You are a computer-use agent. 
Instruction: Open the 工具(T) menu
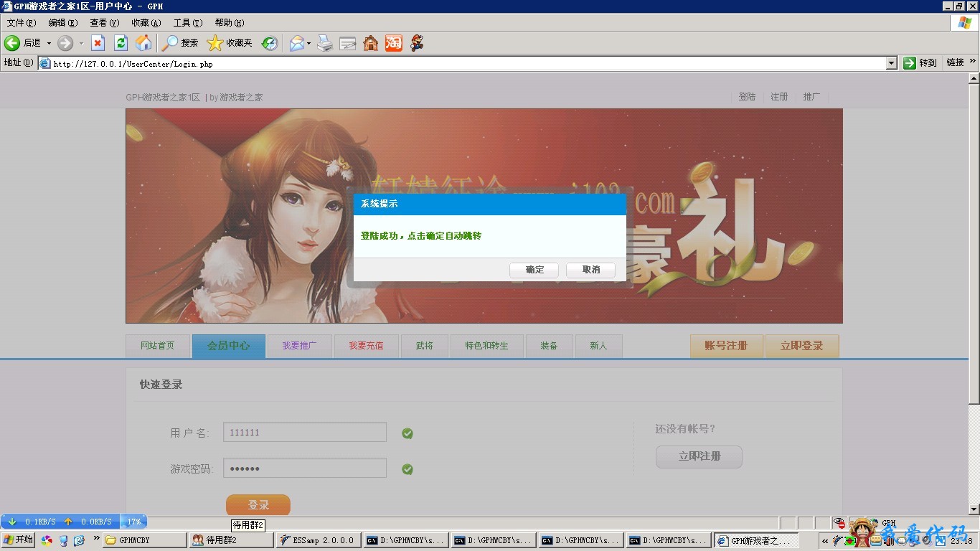pos(188,23)
